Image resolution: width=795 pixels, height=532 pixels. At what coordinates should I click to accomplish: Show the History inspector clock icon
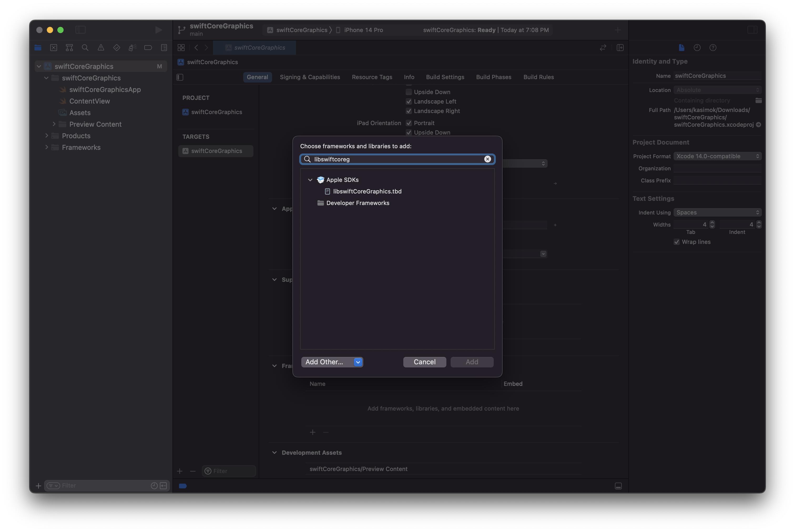pyautogui.click(x=697, y=48)
